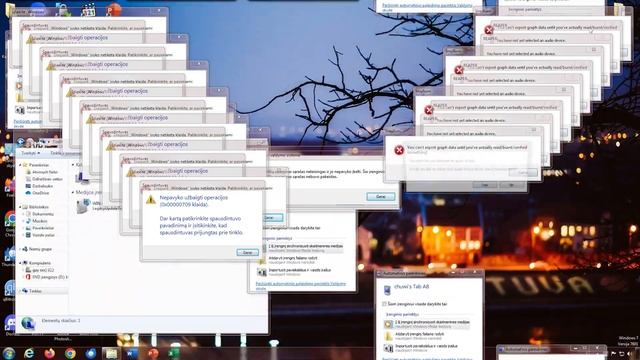640x360 pixels.
Task: Tick the always-do-this checkbox in chuwi's Tab A8 dialog
Action: point(384,304)
